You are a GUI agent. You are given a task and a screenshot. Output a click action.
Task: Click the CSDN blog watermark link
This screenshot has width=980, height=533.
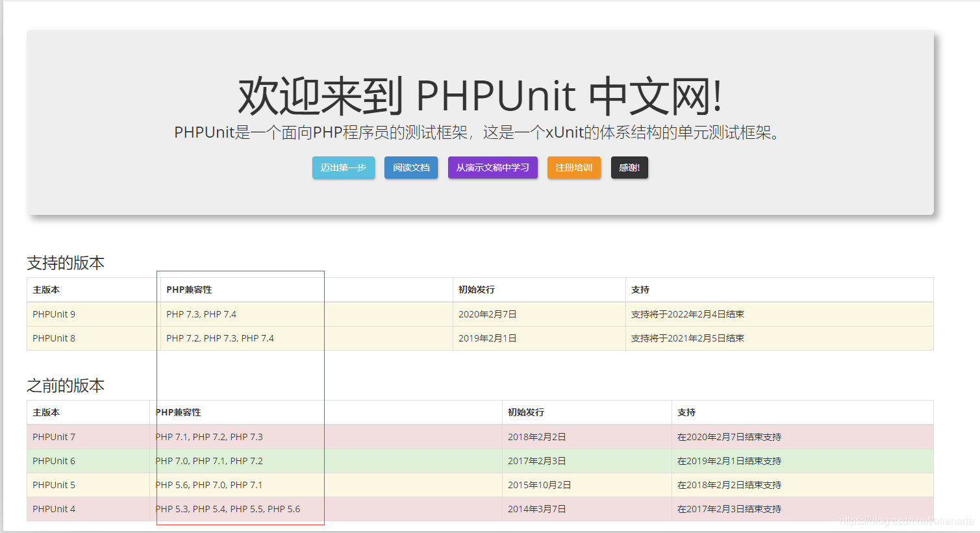pos(909,520)
